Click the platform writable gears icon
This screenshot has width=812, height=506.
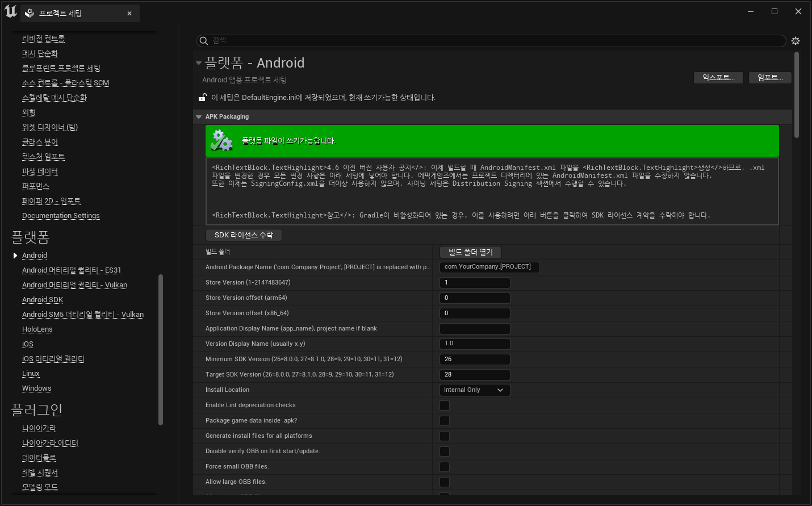tap(221, 140)
